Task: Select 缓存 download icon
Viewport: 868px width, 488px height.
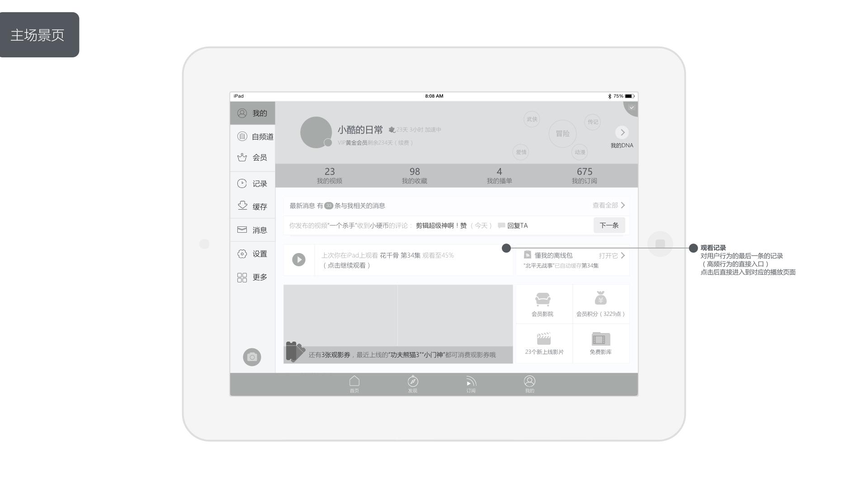Action: click(241, 206)
